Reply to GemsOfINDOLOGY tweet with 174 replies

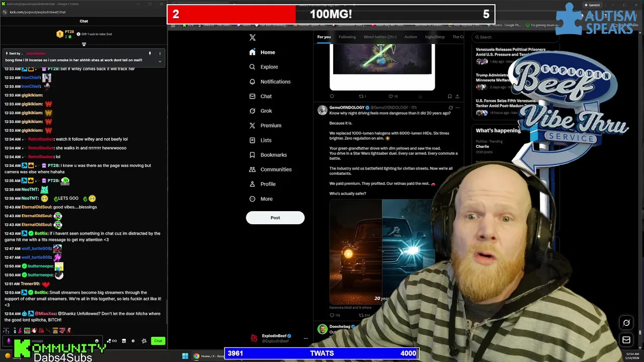(332, 315)
